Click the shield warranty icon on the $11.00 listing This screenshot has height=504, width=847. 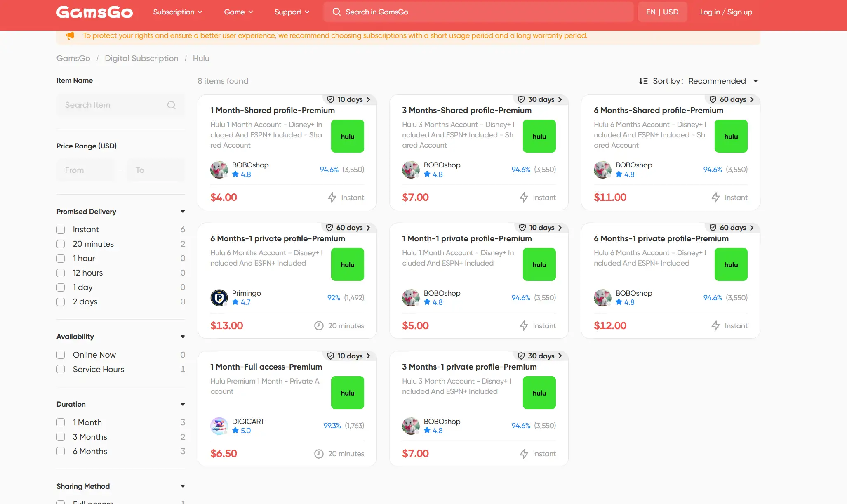click(713, 99)
